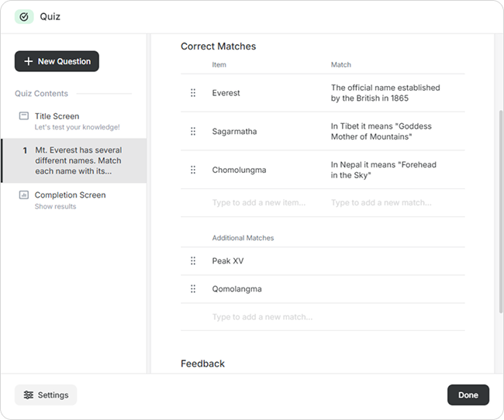The height and width of the screenshot is (420, 504).
Task: Click the new match field under Correct Matches
Action: pyautogui.click(x=381, y=203)
